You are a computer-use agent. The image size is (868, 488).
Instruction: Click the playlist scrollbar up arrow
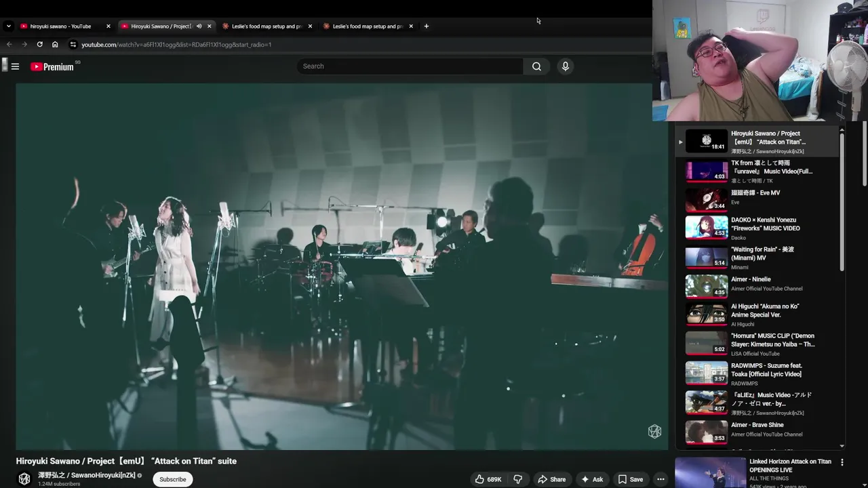(x=842, y=129)
